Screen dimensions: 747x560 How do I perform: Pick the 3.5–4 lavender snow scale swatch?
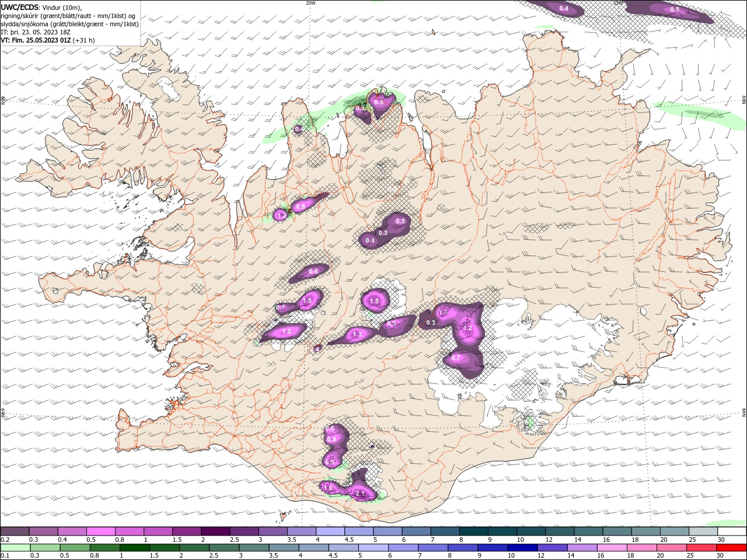pyautogui.click(x=301, y=531)
